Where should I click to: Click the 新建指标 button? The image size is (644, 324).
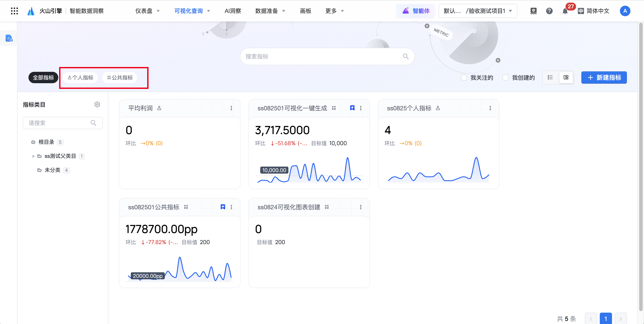(604, 77)
